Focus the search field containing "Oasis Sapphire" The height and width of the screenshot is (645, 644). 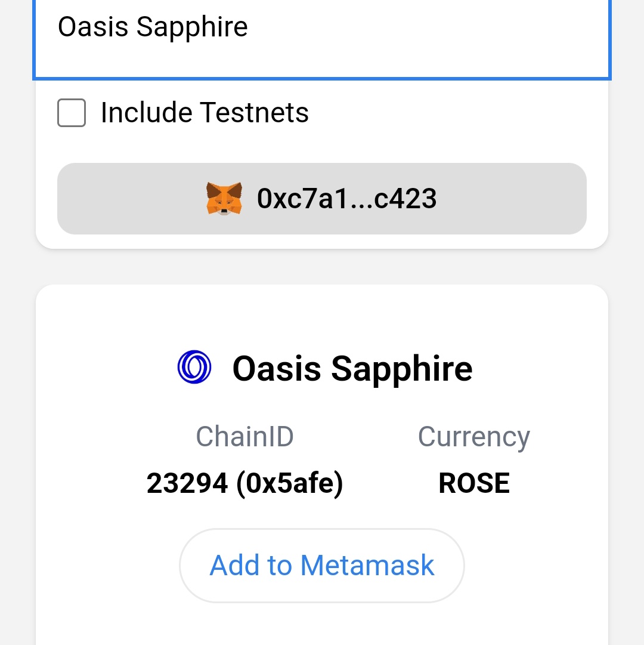tap(322, 38)
